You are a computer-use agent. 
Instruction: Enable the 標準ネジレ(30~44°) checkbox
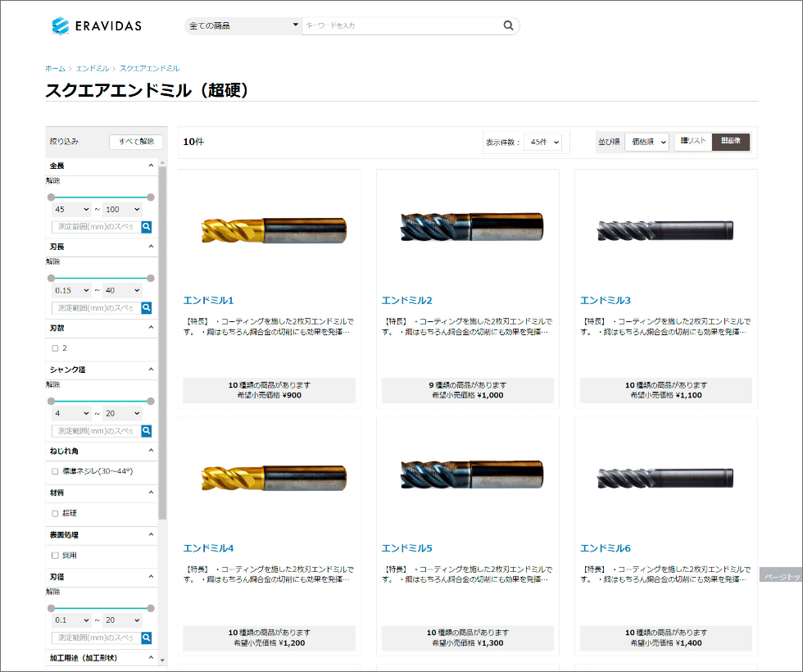pyautogui.click(x=56, y=471)
